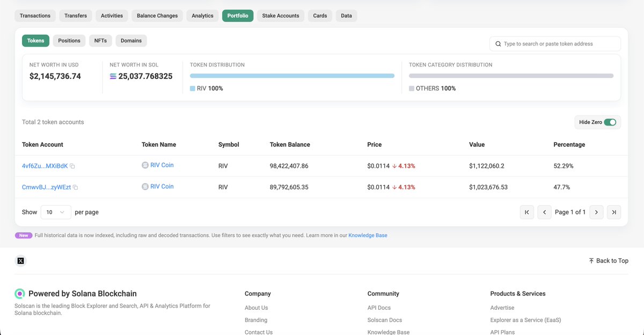This screenshot has width=644, height=335.
Task: Click the Solscan logo in the footer
Action: click(x=20, y=294)
